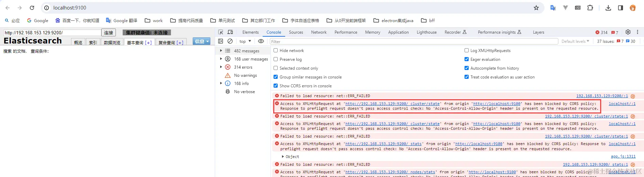Clear the console
644x177 pixels.
pos(230,41)
